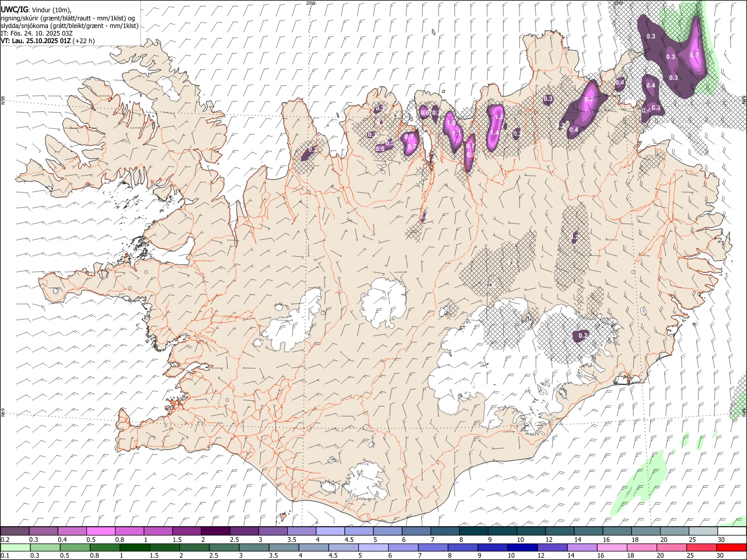Click the 1.2 snowfall value on the north coast

(x=498, y=117)
